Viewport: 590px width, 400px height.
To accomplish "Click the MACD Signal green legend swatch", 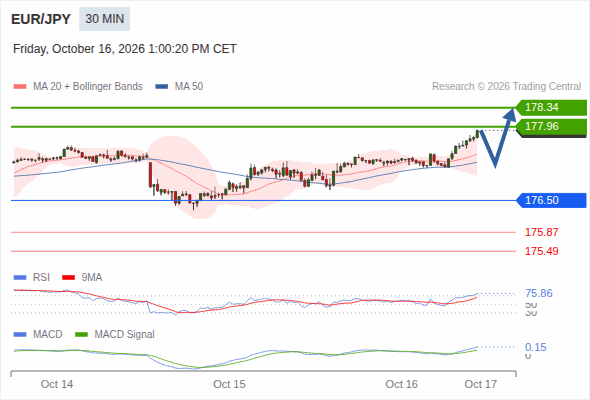I will point(81,335).
